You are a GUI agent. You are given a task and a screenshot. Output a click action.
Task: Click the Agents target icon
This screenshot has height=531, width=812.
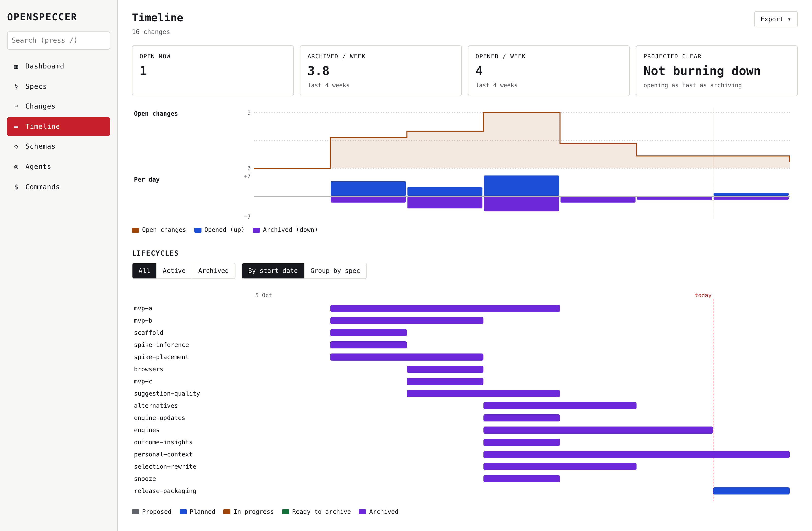tap(16, 167)
